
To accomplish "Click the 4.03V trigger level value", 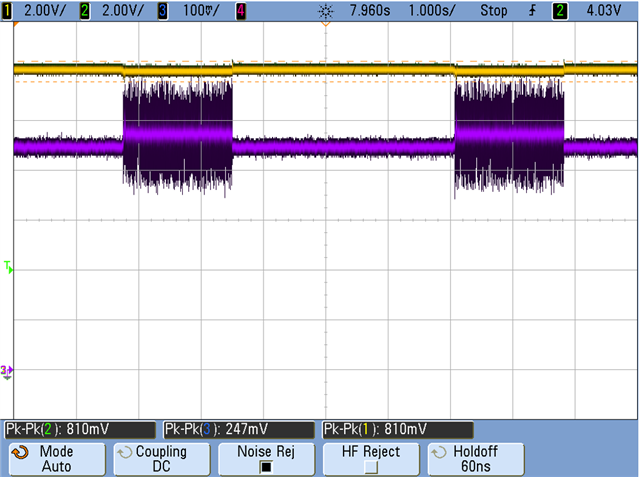I will point(604,11).
